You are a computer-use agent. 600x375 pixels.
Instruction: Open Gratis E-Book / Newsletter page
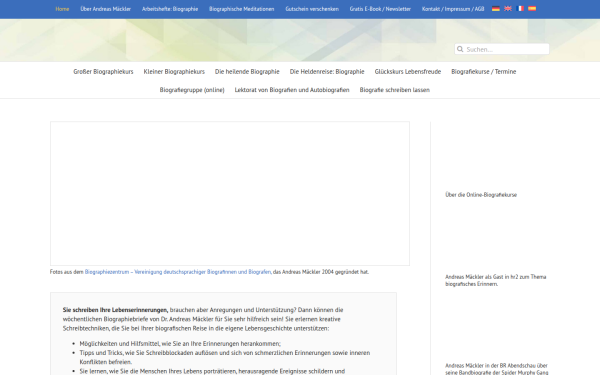[380, 9]
